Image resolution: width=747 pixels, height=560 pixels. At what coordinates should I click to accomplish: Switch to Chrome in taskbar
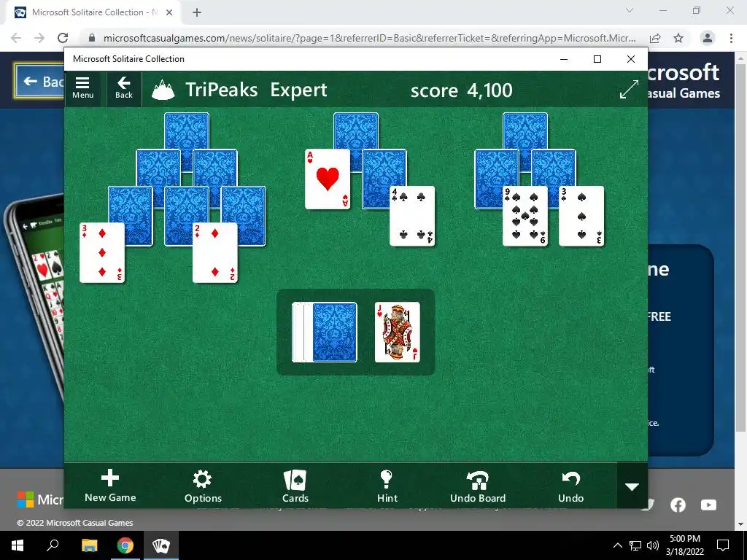[125, 545]
